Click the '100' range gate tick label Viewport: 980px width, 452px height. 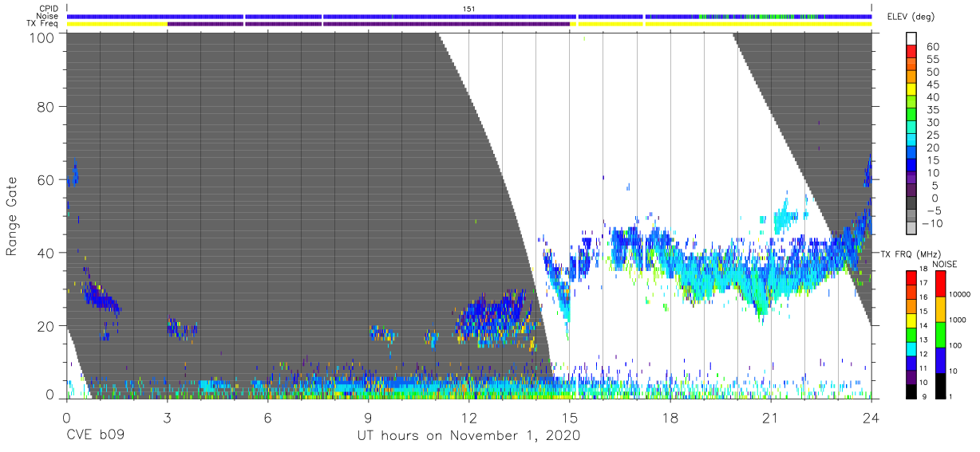(x=42, y=37)
